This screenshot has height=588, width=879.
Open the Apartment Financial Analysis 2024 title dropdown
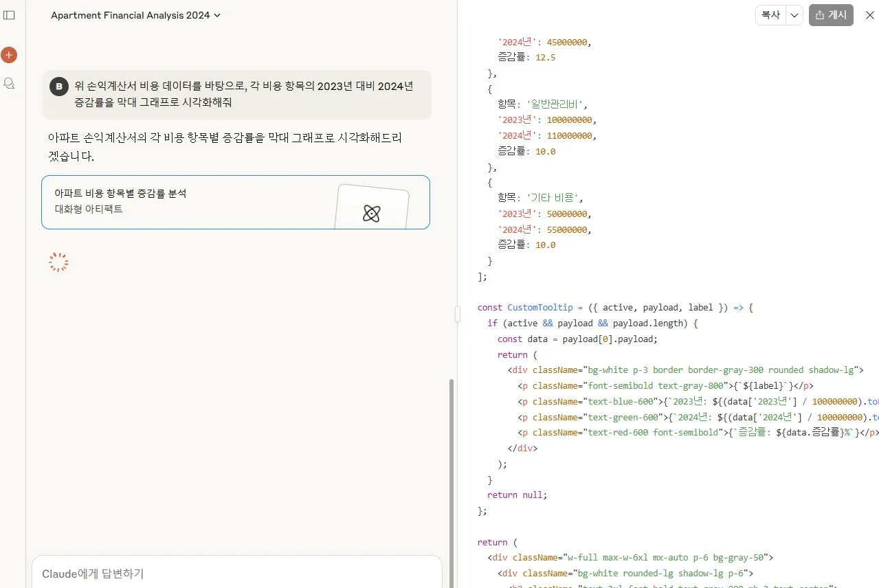[136, 15]
